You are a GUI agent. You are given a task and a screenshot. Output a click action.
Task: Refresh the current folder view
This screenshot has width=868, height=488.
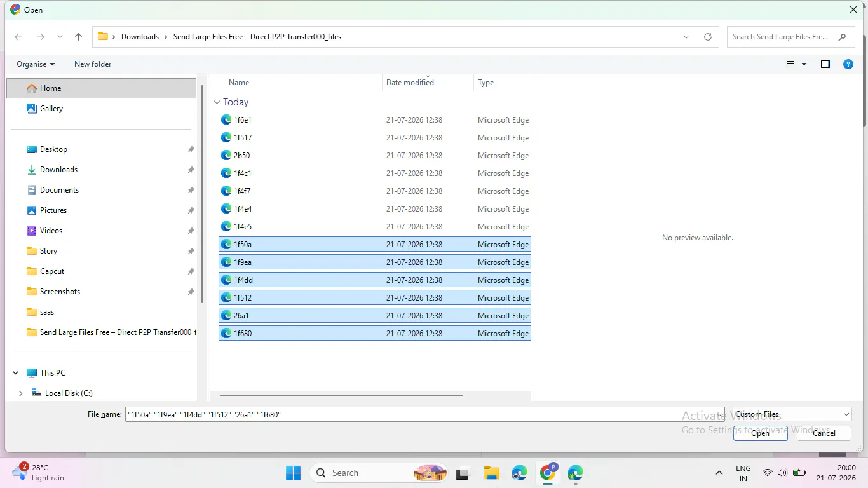(x=708, y=37)
